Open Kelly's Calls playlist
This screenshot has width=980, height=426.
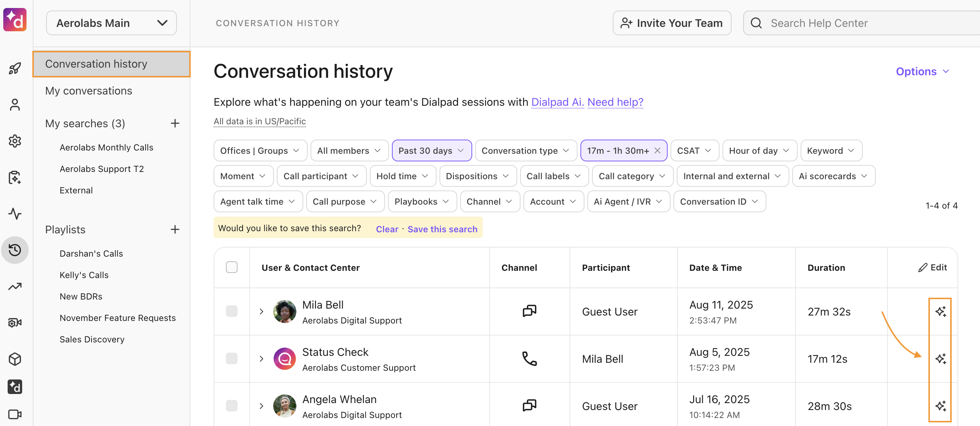coord(84,275)
